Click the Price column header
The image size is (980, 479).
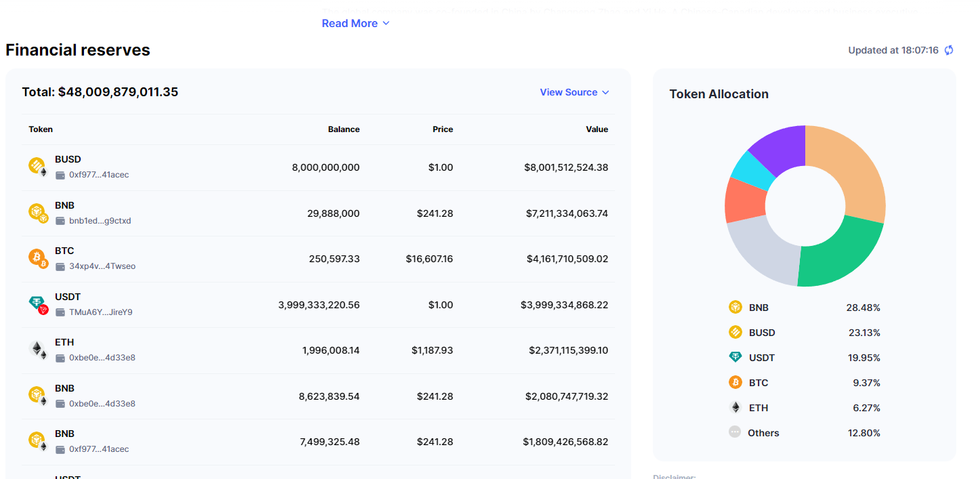point(443,129)
